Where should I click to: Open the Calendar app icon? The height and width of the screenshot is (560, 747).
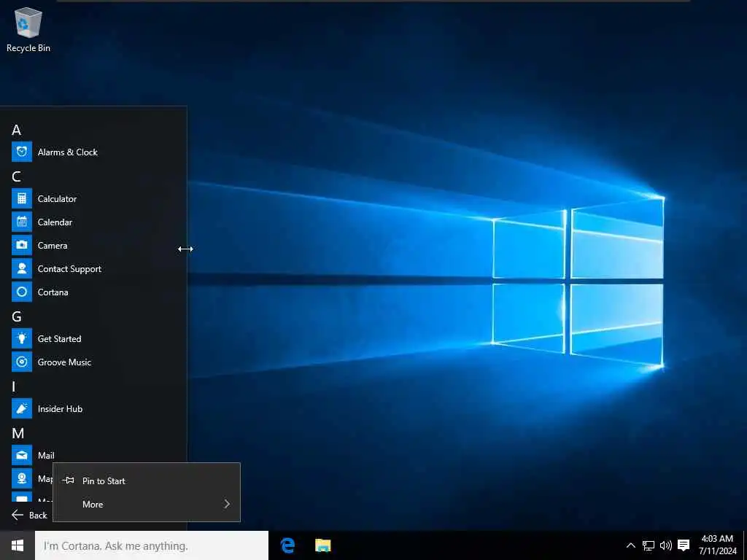coord(22,222)
